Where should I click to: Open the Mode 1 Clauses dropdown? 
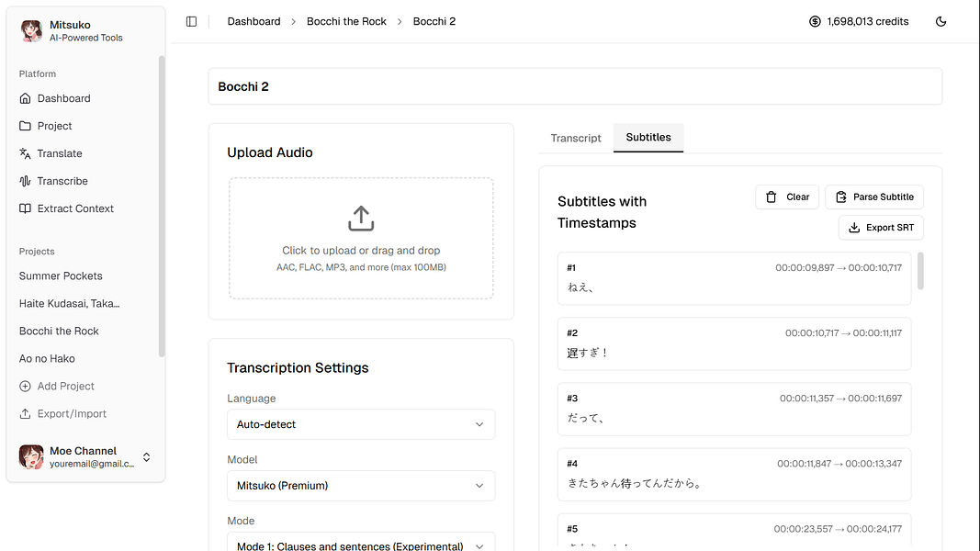[x=361, y=544]
